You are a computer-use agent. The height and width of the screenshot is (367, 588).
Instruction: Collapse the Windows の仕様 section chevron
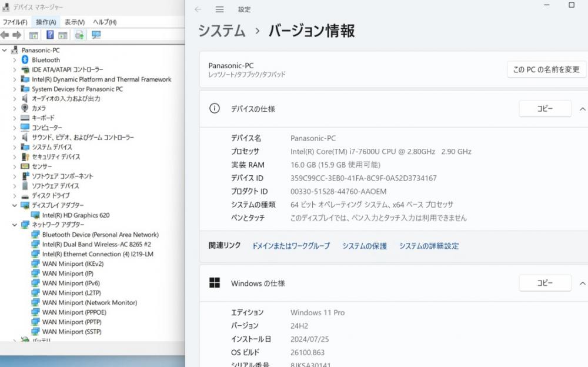click(x=582, y=283)
